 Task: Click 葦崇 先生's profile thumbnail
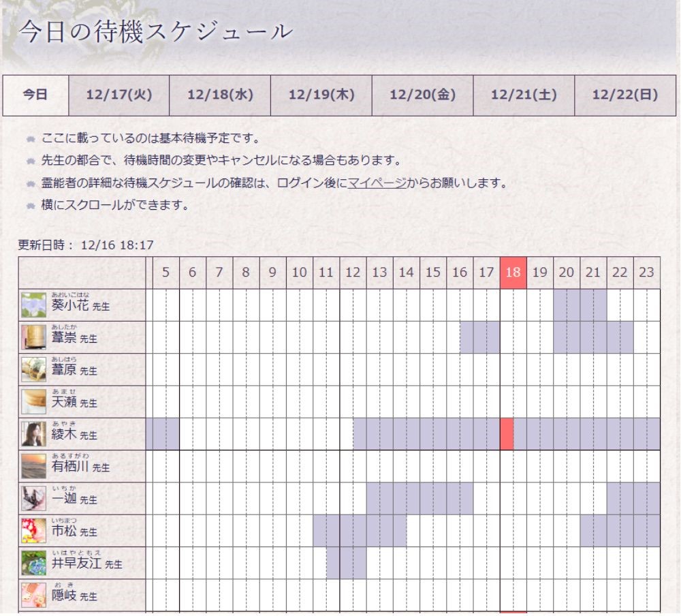tap(33, 337)
